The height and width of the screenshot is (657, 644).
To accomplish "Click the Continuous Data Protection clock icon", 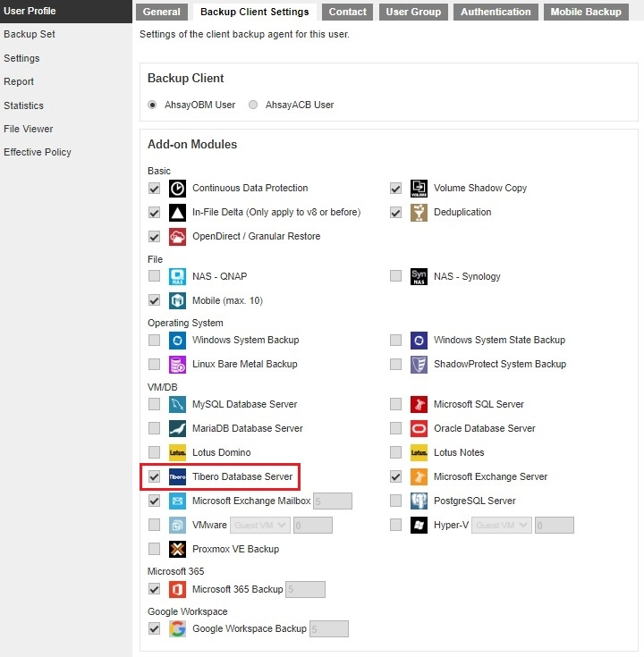I will (x=177, y=189).
